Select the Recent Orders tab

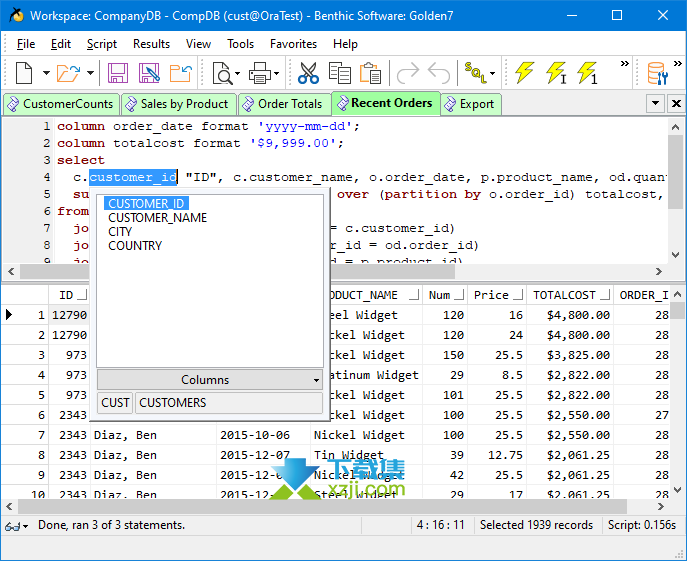(x=386, y=103)
